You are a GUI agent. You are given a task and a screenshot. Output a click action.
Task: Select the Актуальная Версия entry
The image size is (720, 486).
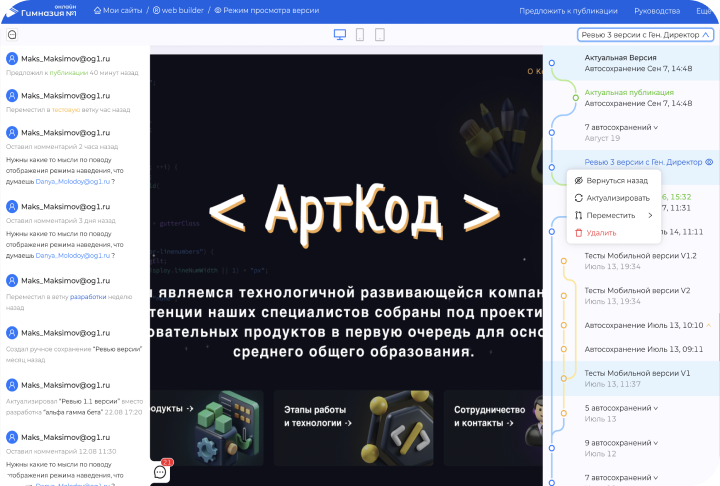pos(631,63)
